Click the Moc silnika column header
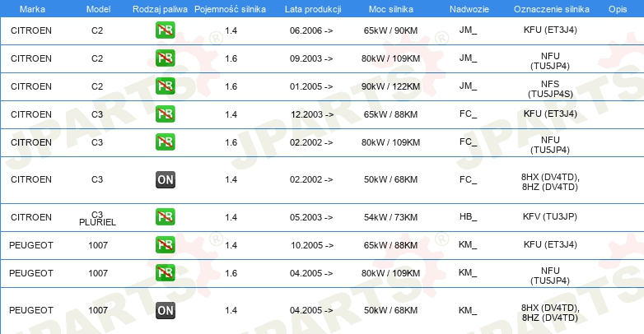The image size is (644, 334). click(x=390, y=9)
